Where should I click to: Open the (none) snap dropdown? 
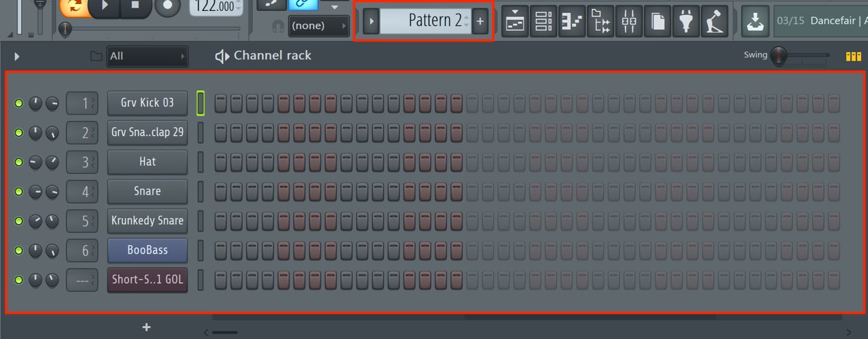pos(319,27)
